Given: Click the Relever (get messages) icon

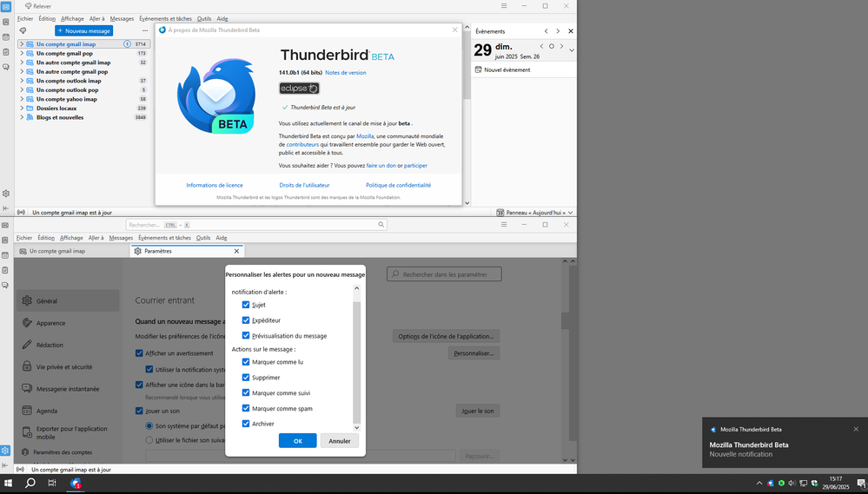Looking at the screenshot, I should tap(28, 6).
